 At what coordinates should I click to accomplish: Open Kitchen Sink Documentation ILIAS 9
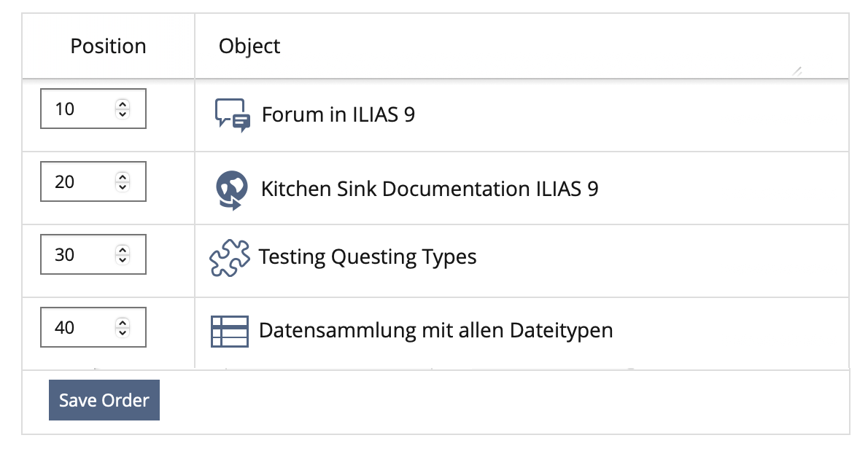pyautogui.click(x=430, y=189)
